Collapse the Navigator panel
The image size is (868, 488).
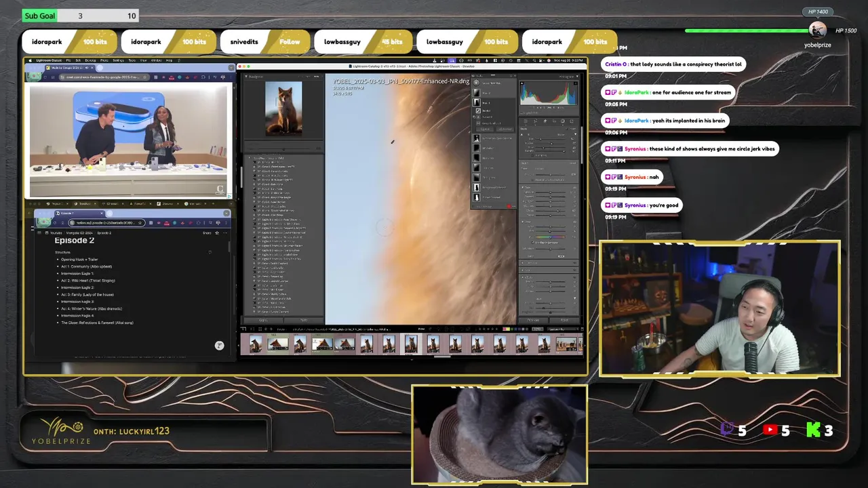(247, 77)
